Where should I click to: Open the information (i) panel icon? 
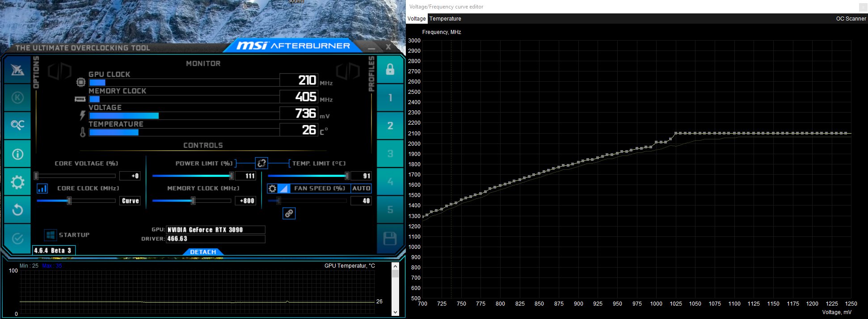point(17,154)
